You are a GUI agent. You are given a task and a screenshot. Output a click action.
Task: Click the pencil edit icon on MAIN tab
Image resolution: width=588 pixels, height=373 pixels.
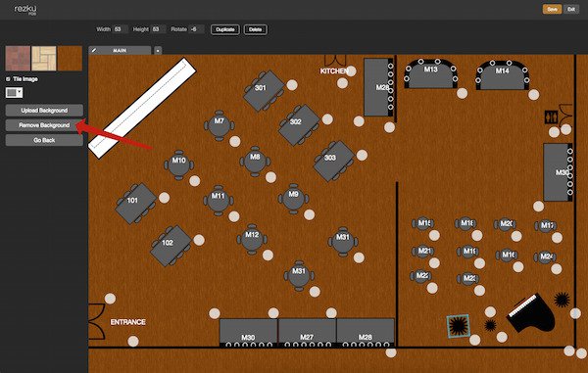[94, 50]
